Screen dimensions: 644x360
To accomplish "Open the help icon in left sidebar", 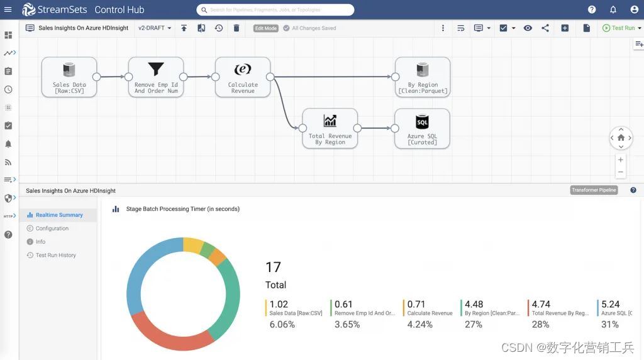I will click(8, 234).
